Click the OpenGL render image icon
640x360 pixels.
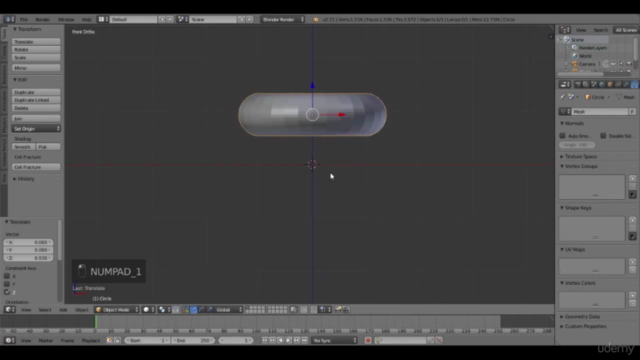click(338, 309)
